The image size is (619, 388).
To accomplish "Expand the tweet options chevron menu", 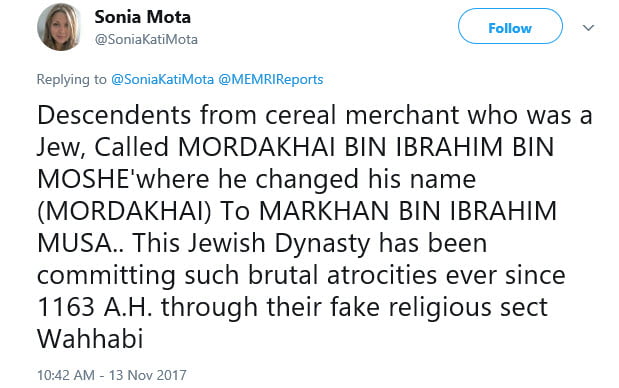I will (588, 28).
